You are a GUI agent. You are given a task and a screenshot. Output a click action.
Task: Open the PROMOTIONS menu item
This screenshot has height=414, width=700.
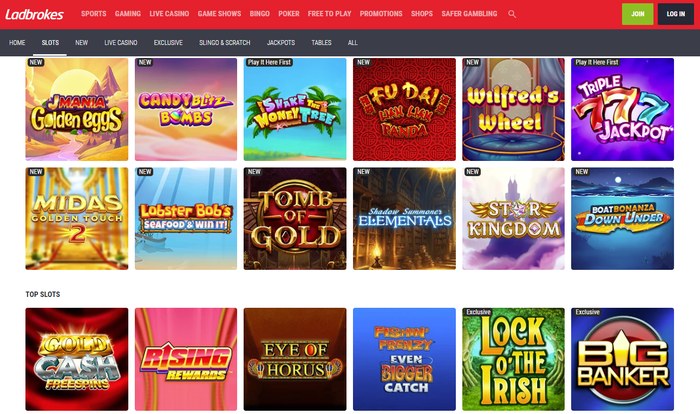381,14
